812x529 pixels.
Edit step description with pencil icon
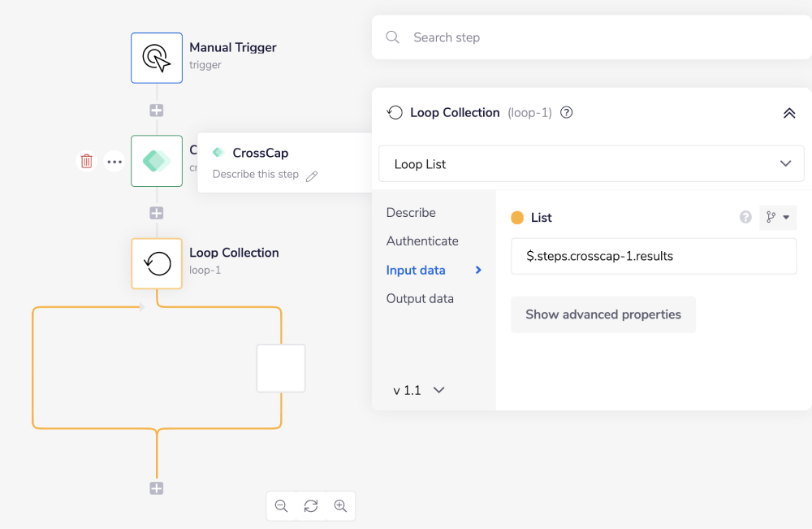312,176
